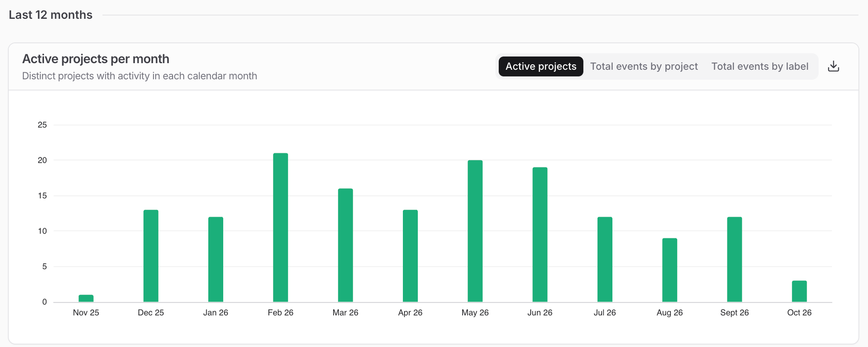Click the tallest bar for Feb 26
Screen dimensions: 868x347
pos(280,227)
